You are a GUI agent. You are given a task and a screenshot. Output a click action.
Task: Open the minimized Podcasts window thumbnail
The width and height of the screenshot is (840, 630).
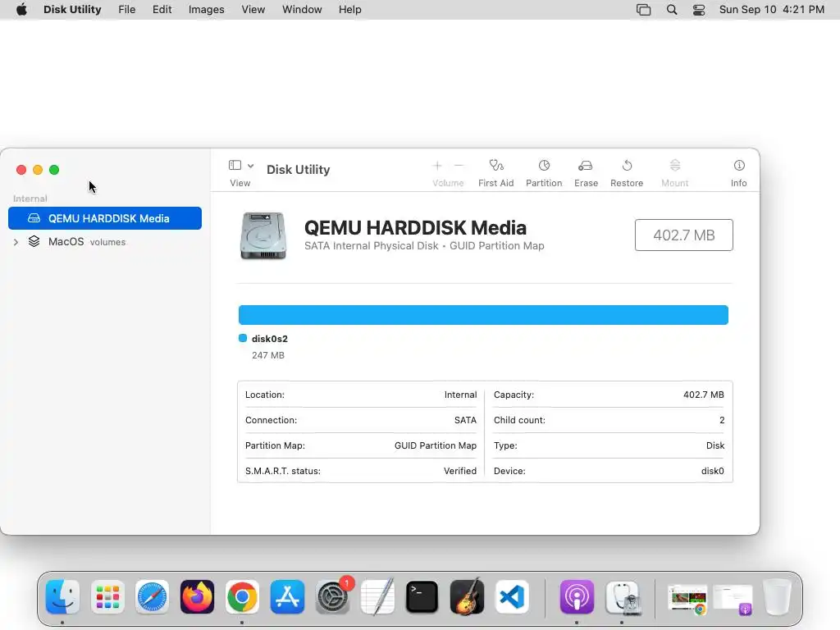coord(733,599)
